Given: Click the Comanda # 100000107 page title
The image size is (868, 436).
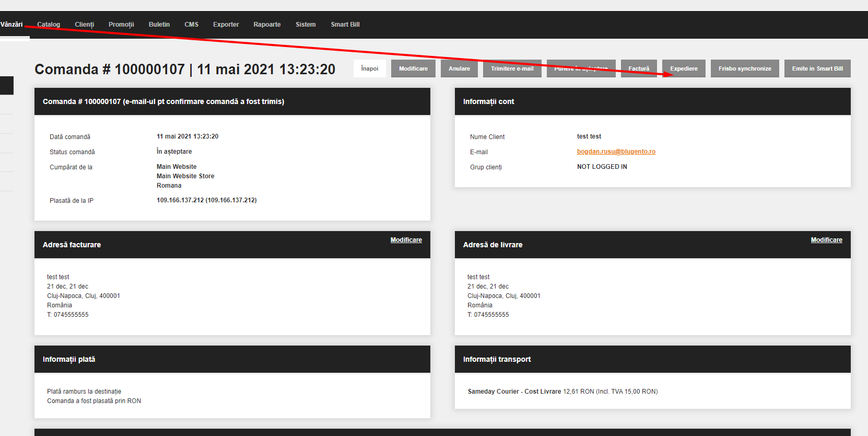Looking at the screenshot, I should (x=185, y=70).
